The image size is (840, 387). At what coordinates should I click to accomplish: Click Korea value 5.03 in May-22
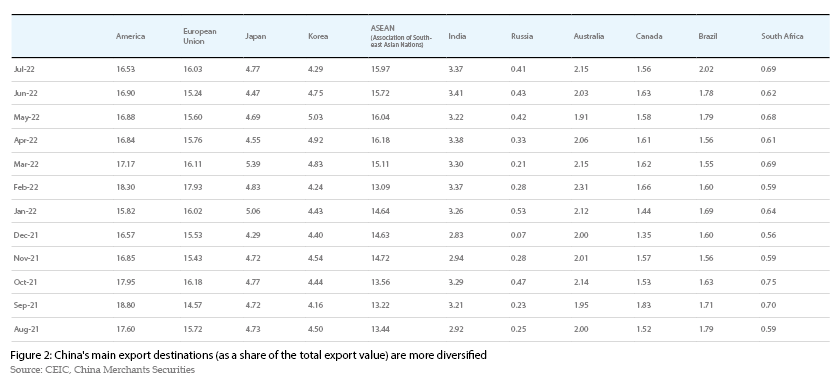coord(316,117)
